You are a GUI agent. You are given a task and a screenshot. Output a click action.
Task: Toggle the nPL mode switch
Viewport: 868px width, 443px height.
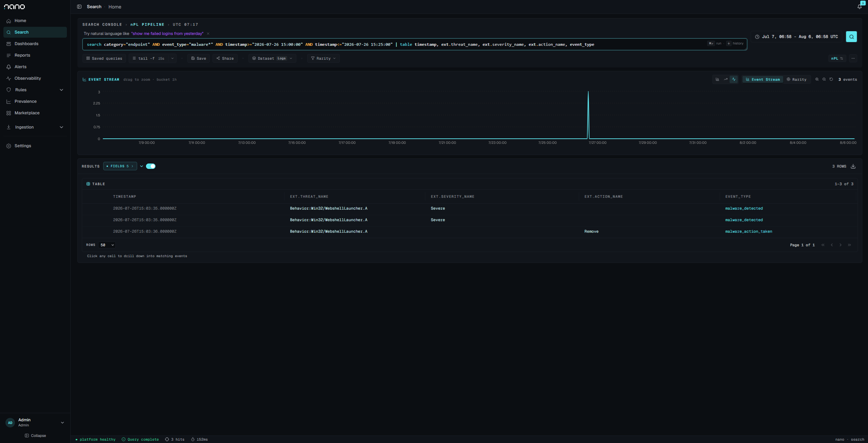click(x=837, y=58)
